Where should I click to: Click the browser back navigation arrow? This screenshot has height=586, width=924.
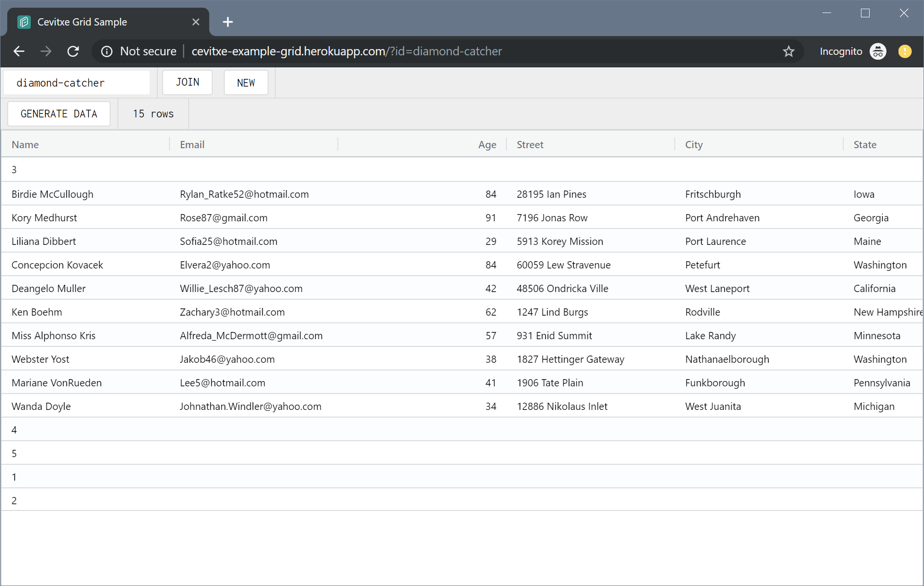(19, 51)
